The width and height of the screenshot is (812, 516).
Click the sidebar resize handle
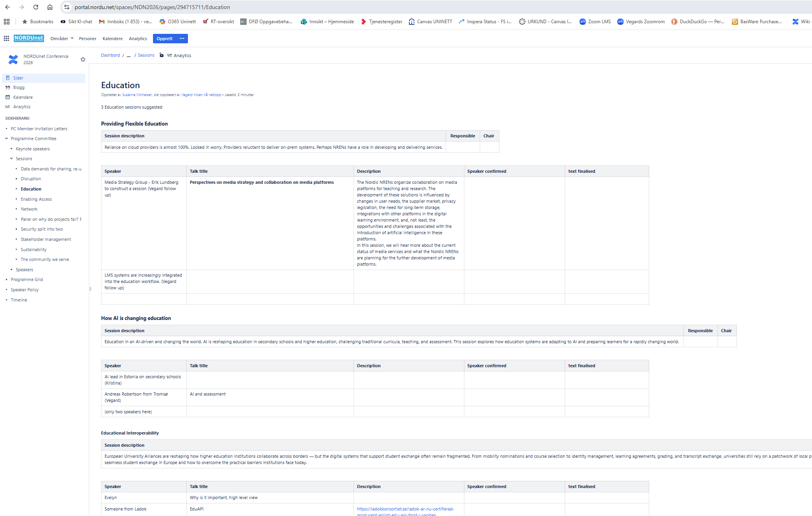pos(90,289)
